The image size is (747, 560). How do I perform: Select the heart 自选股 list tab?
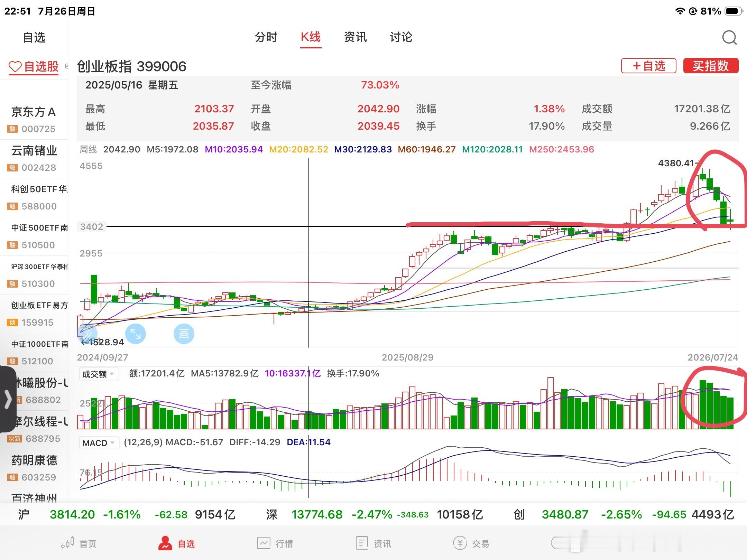point(34,66)
